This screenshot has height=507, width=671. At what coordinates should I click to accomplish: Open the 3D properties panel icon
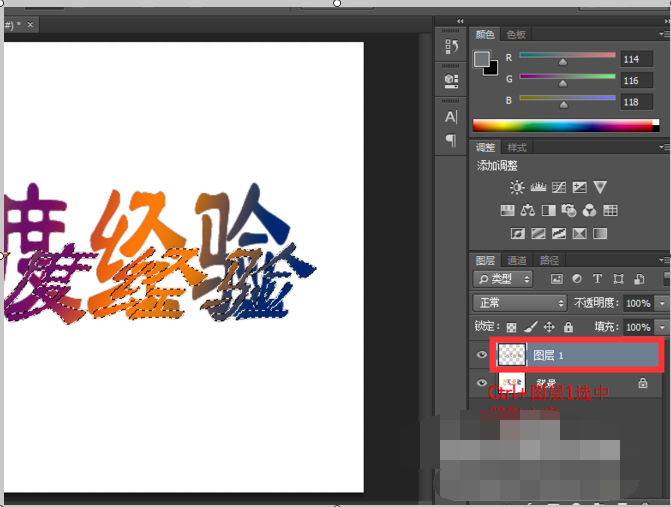[451, 80]
